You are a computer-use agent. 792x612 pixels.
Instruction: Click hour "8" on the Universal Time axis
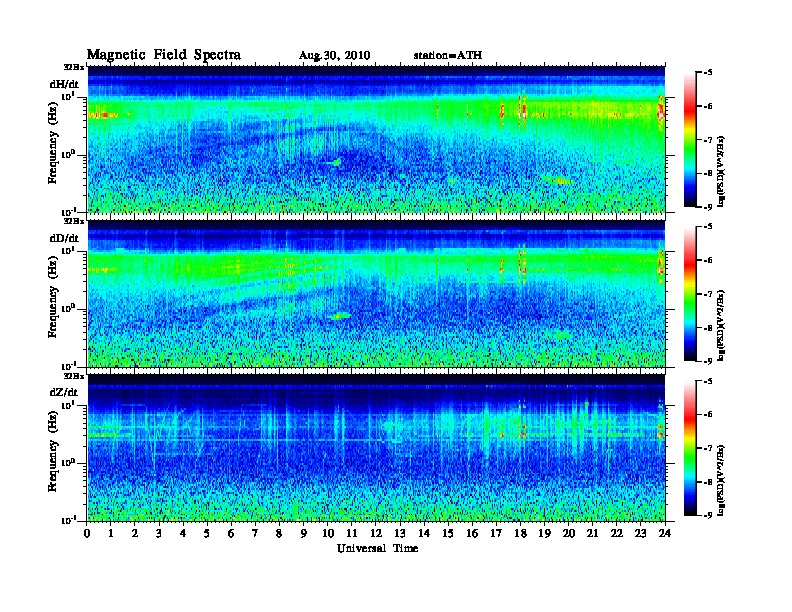click(279, 533)
